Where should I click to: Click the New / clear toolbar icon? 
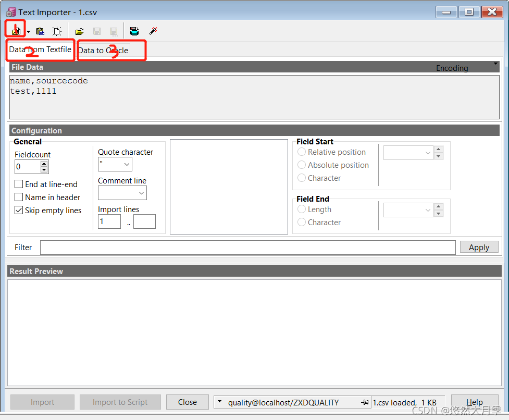pos(57,31)
